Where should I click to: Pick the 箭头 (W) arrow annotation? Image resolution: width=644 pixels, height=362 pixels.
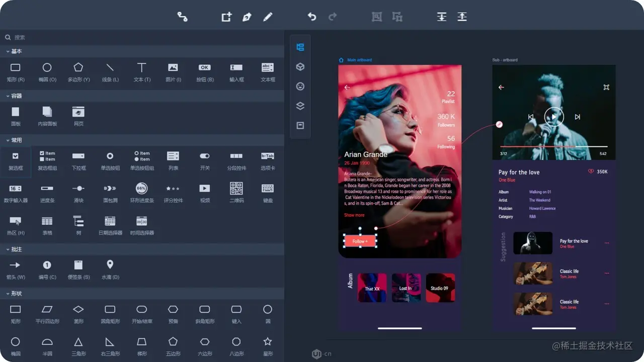[x=16, y=269]
